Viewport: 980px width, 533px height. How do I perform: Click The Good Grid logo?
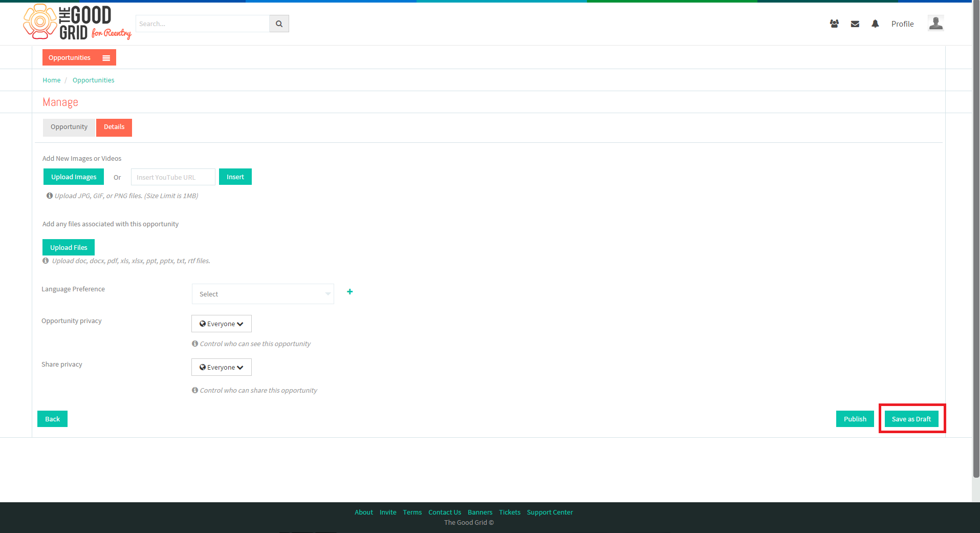77,22
